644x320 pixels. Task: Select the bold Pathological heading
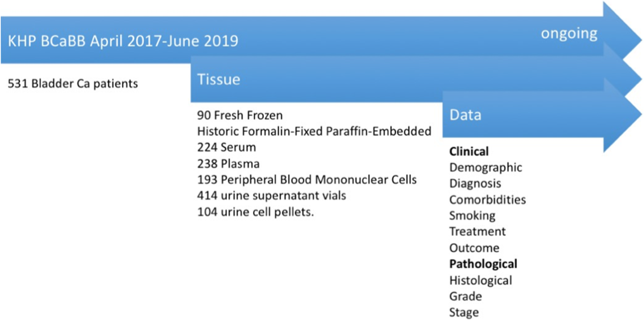click(483, 264)
